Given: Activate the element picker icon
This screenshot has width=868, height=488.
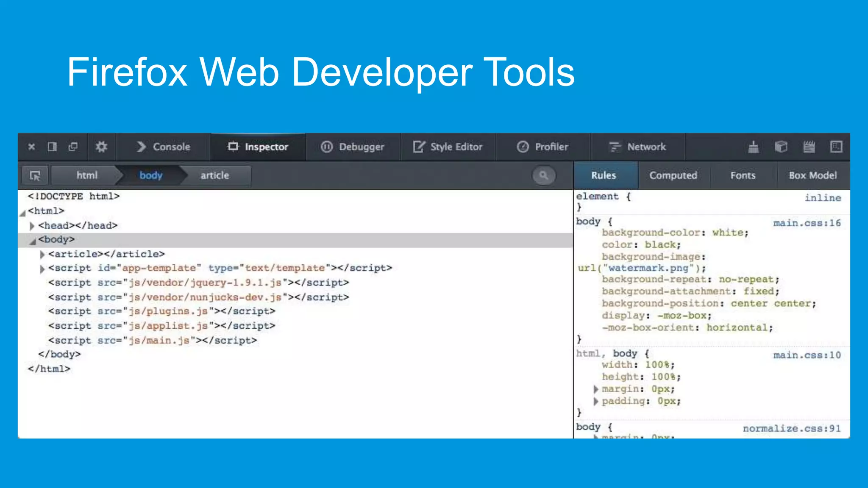Looking at the screenshot, I should point(35,175).
